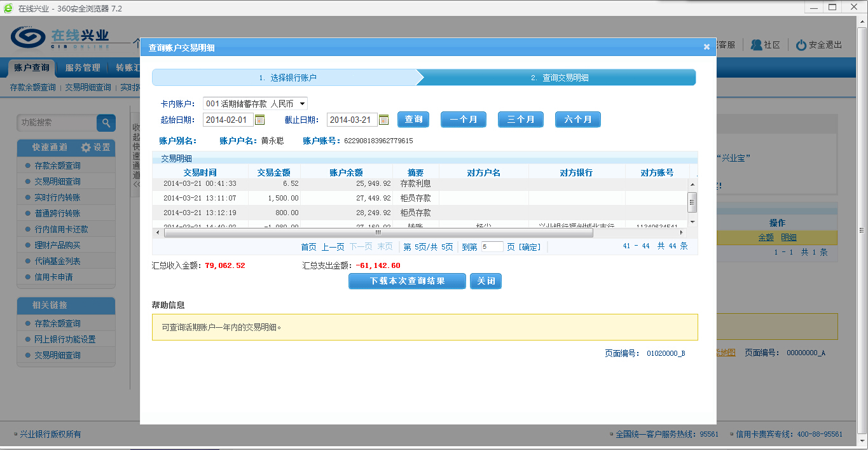Image resolution: width=868 pixels, height=450 pixels.
Task: Open the start date calendar picker
Action: tap(259, 120)
